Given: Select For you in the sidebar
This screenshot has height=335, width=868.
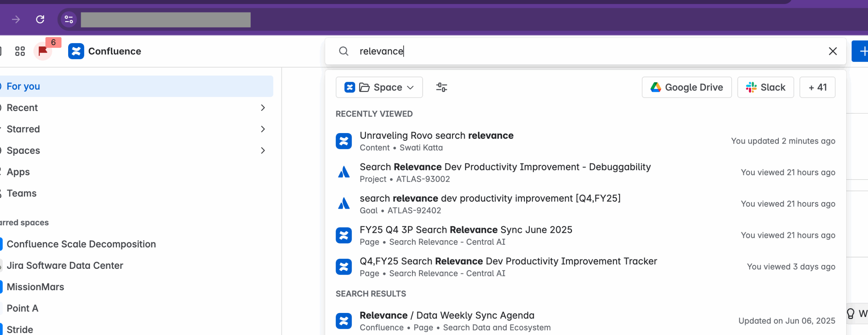Looking at the screenshot, I should click(x=23, y=86).
